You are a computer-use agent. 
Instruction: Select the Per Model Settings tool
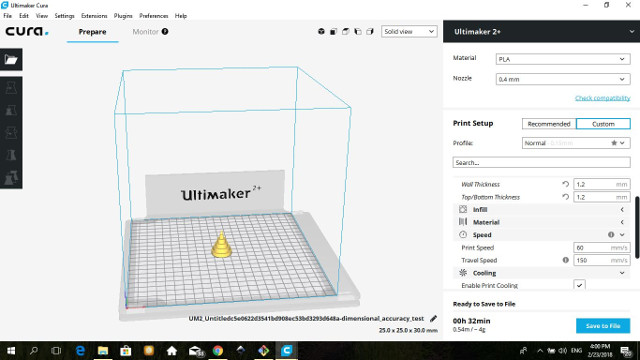coord(11,178)
